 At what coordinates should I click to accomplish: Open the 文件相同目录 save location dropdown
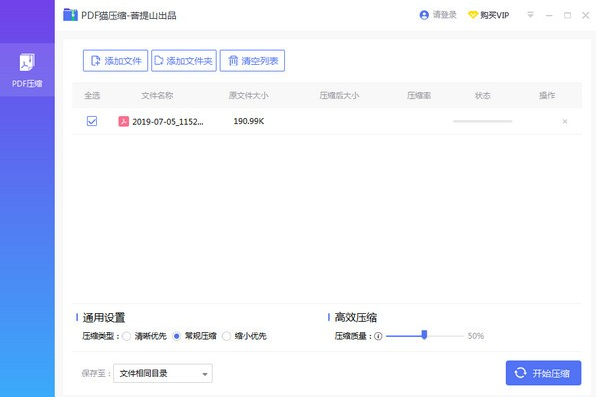163,373
